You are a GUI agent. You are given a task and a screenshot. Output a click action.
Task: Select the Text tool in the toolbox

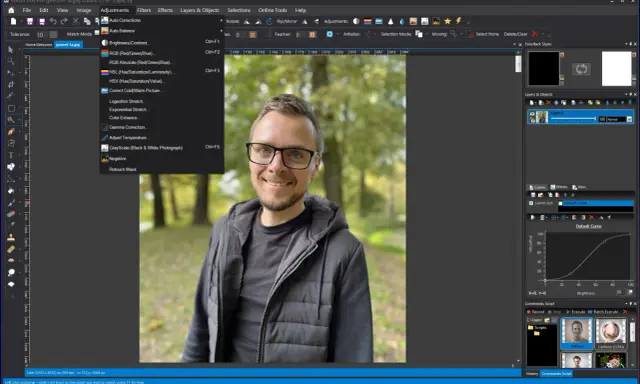pos(11,155)
